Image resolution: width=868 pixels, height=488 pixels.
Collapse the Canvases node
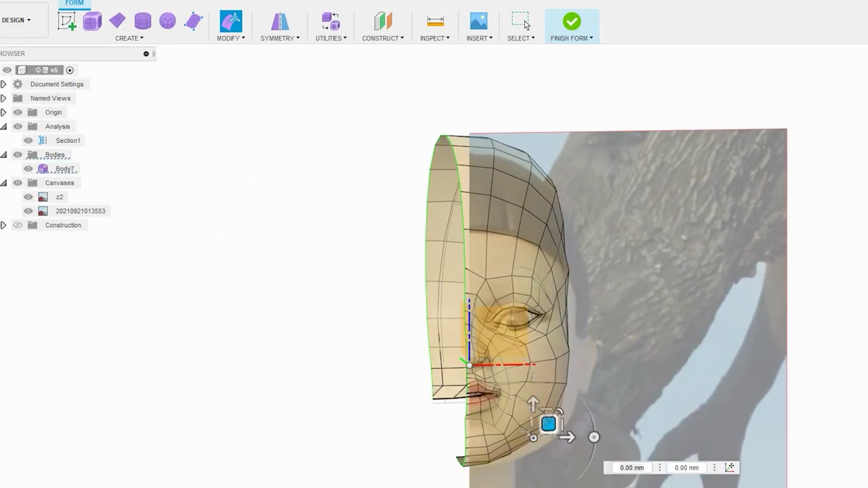tap(3, 183)
